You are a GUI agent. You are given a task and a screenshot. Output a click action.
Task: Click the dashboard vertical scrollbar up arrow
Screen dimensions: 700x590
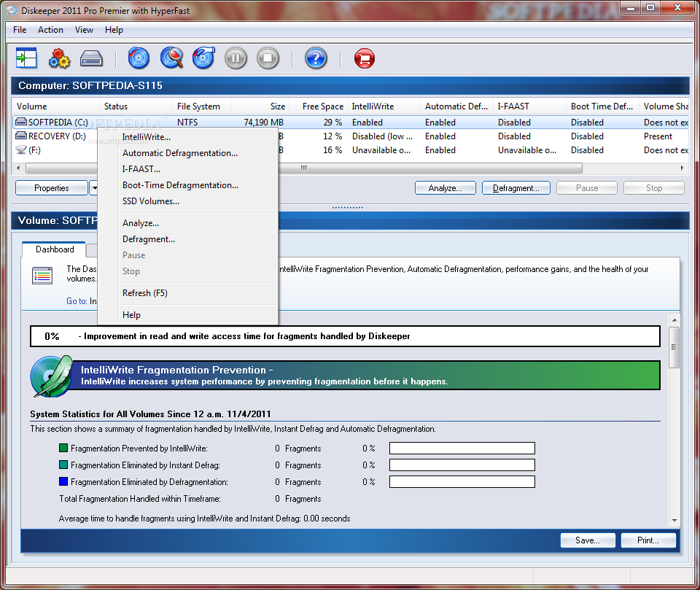click(674, 320)
